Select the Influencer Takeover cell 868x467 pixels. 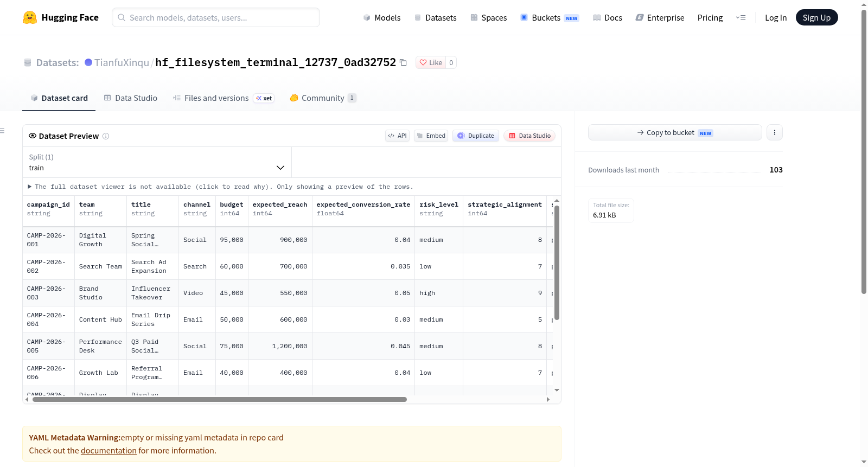(x=152, y=293)
